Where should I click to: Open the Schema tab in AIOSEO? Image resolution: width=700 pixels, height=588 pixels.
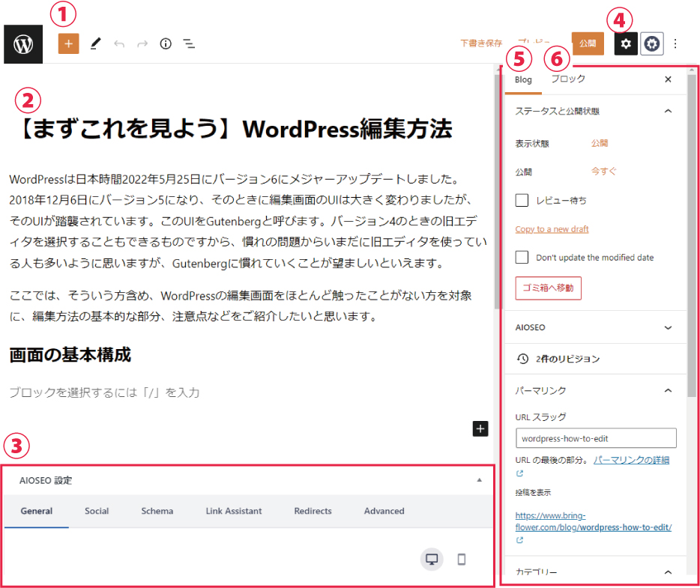click(x=157, y=512)
